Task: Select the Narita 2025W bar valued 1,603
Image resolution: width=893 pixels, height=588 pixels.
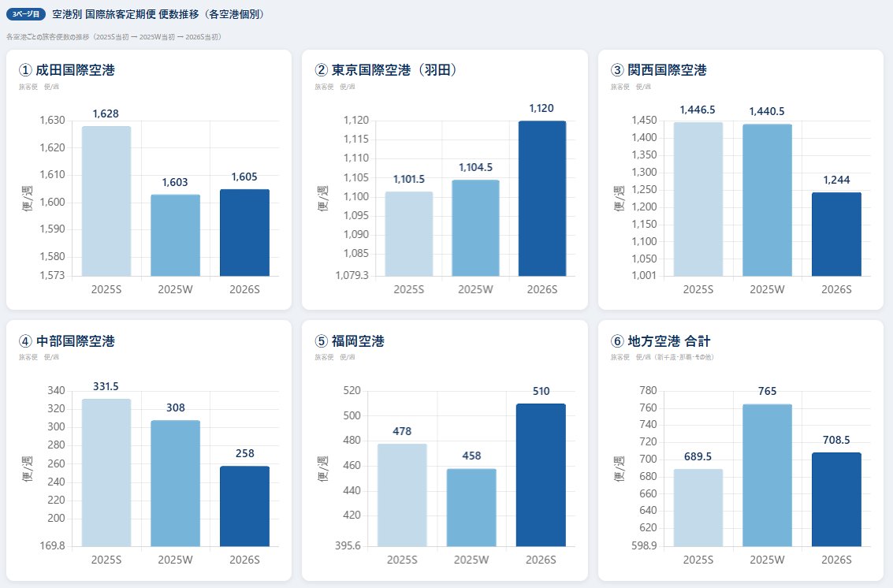Action: [176, 236]
